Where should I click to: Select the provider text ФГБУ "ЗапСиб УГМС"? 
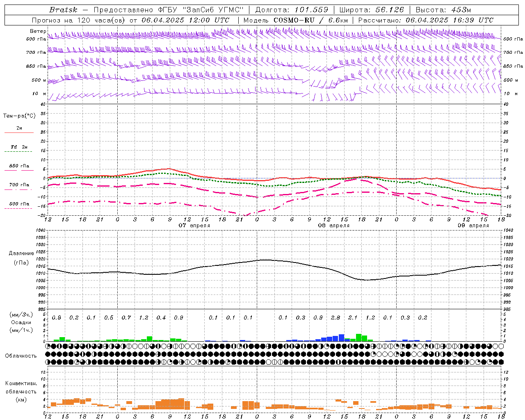pos(201,10)
